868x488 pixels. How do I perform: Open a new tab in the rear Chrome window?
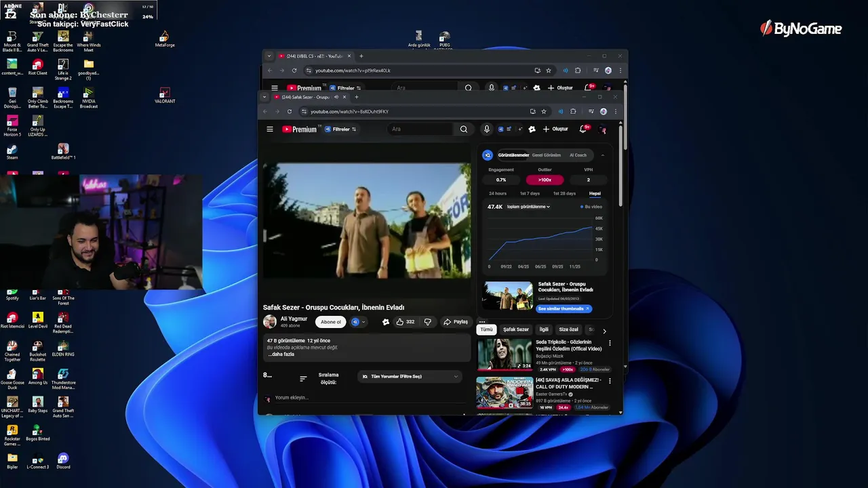pos(361,56)
